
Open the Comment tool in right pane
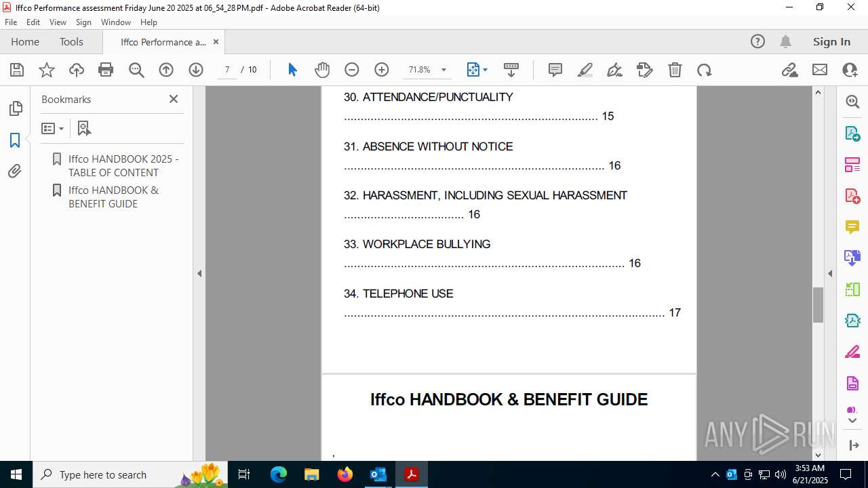coord(852,226)
